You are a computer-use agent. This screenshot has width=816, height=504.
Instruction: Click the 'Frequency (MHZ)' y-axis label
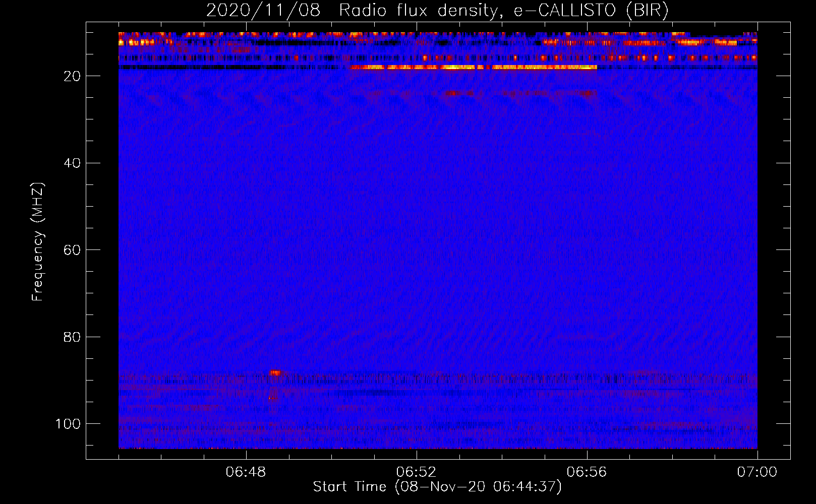[38, 241]
